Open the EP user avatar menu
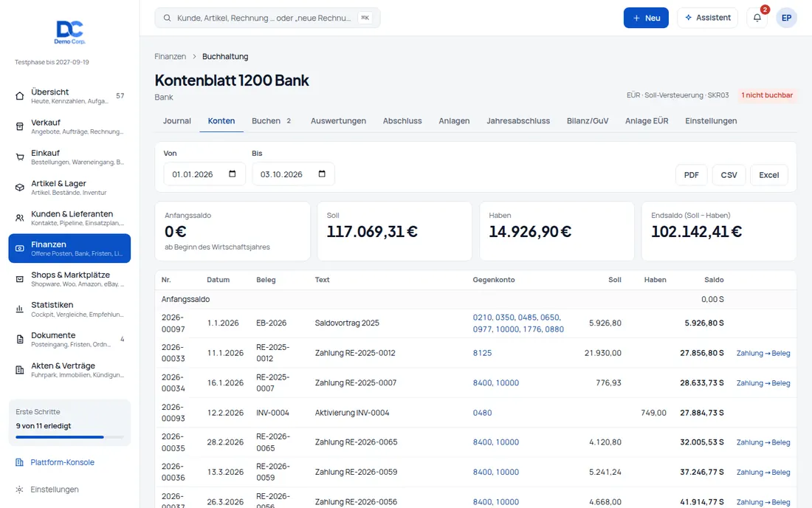This screenshot has height=508, width=812. [x=786, y=18]
